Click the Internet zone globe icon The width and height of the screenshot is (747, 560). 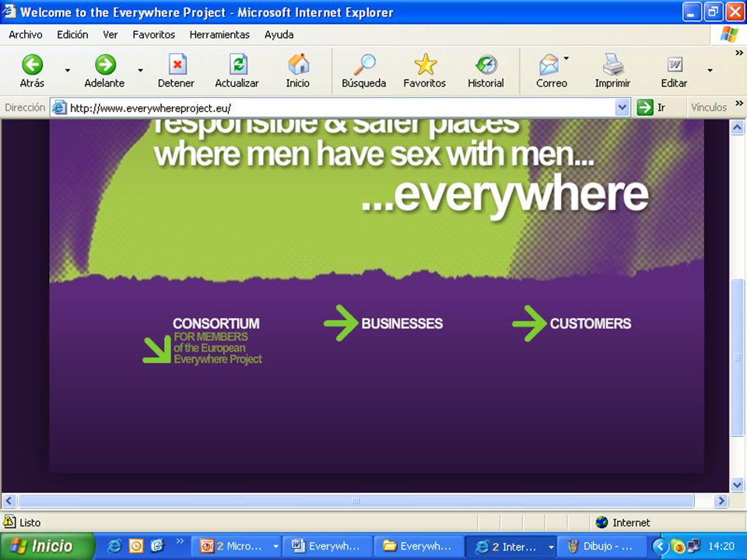pos(602,523)
